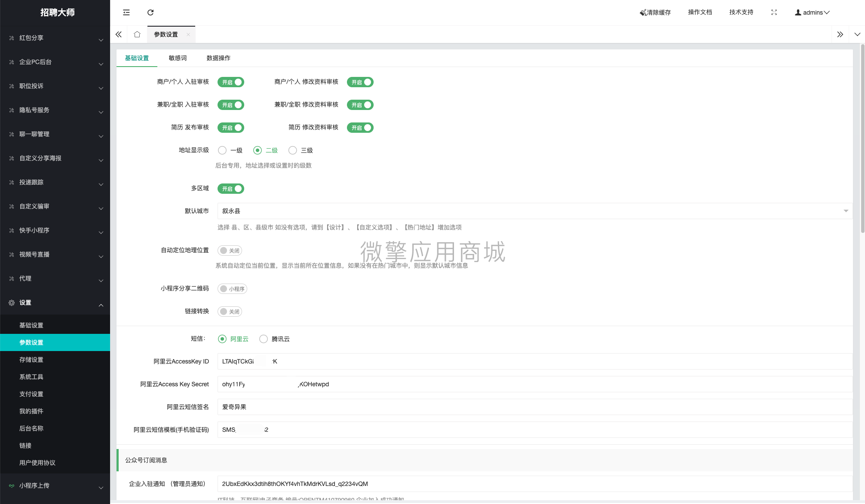Toggle 兼职/全职 入驻审核 switch
865x504 pixels.
coord(231,105)
